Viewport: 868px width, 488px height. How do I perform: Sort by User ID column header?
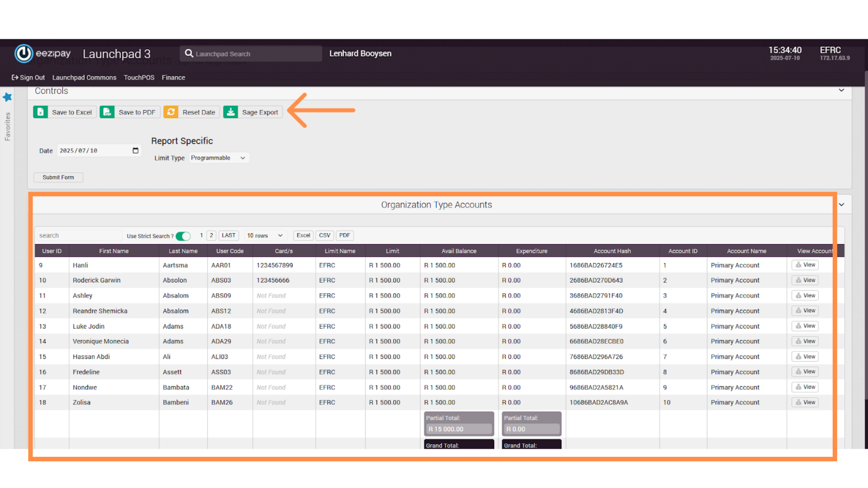pos(52,251)
